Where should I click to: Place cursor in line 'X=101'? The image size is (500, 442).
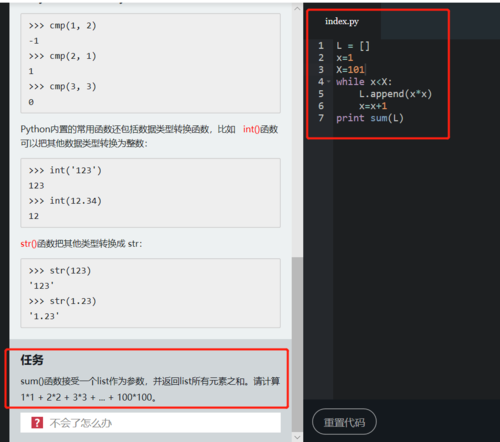click(350, 70)
